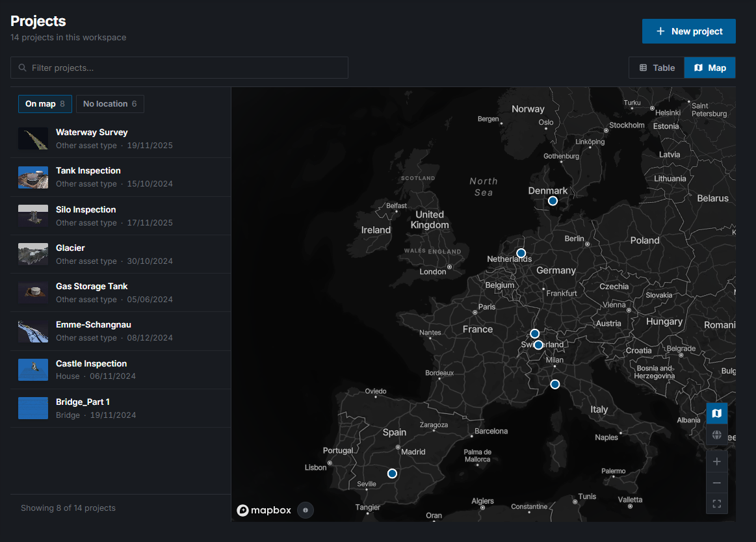
Task: Click the Tank Inspection thumbnail
Action: point(33,177)
